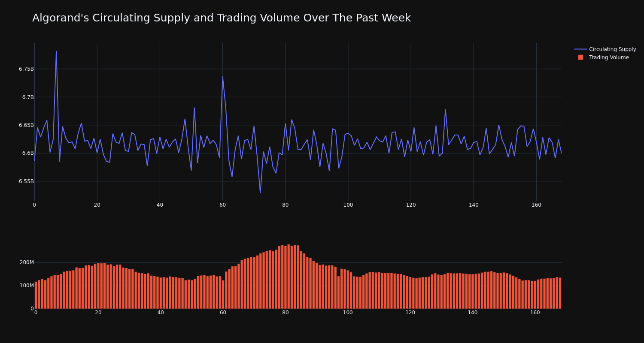
Task: Click x-axis label 60 on supply chart
Action: 222,205
